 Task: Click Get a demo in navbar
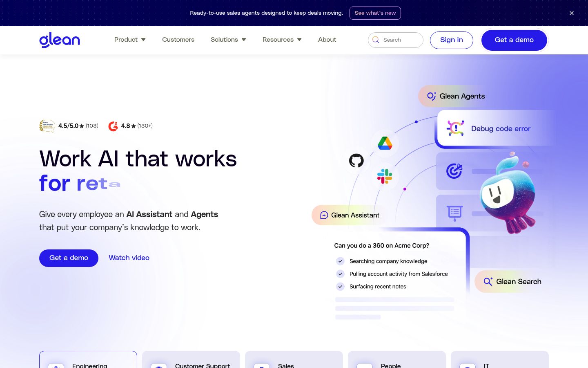[514, 40]
